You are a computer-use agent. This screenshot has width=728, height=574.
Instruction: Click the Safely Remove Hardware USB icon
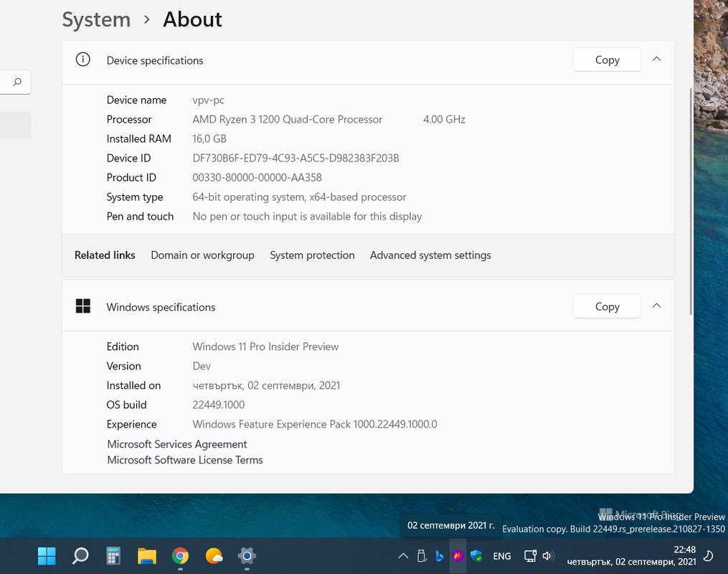[x=422, y=556]
